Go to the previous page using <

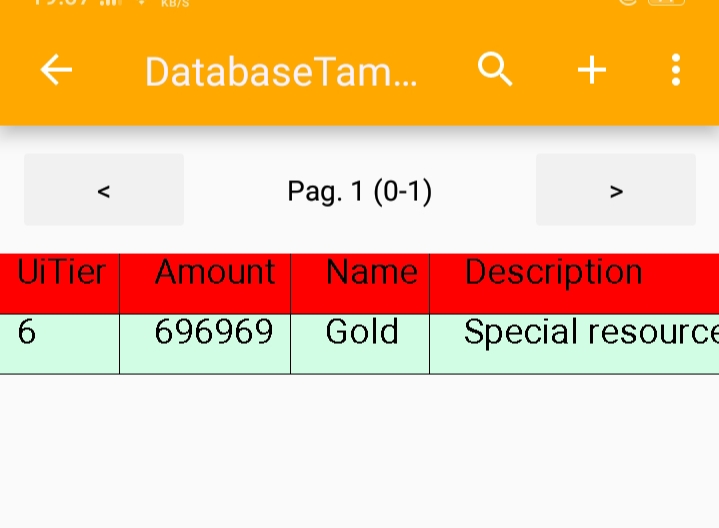click(104, 190)
